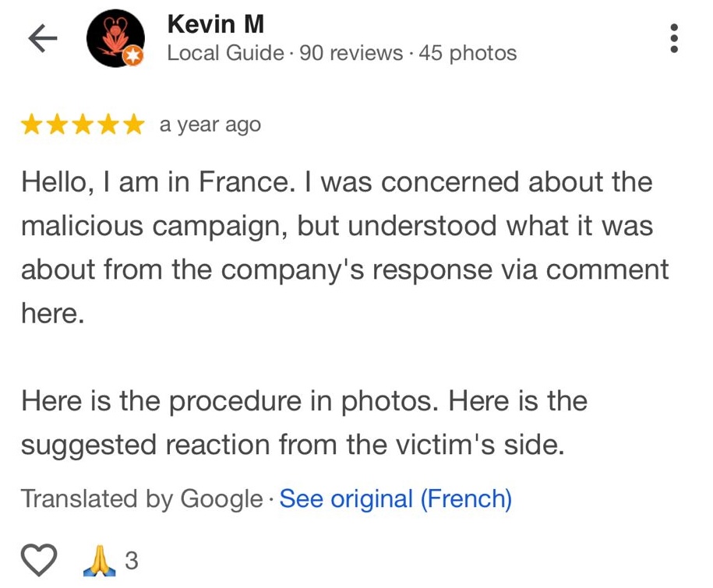Viewport: 713px width, 588px height.
Task: Tap the praying hands reaction emoji
Action: point(100,560)
